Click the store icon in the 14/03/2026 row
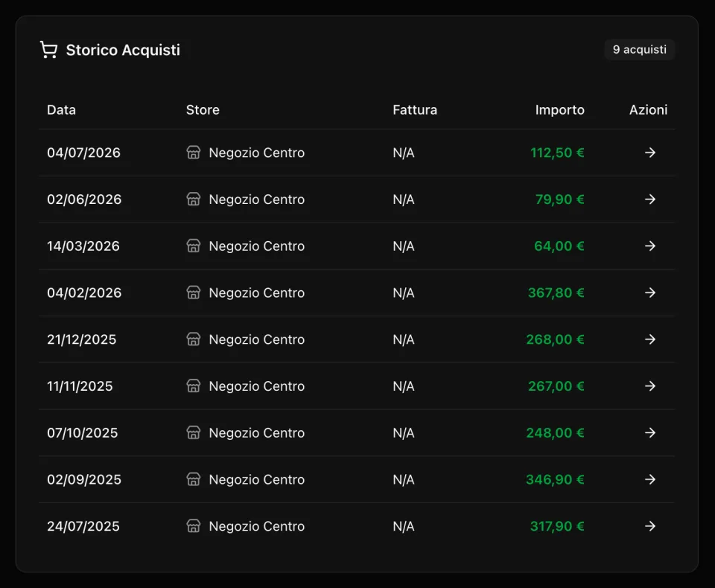 [194, 246]
